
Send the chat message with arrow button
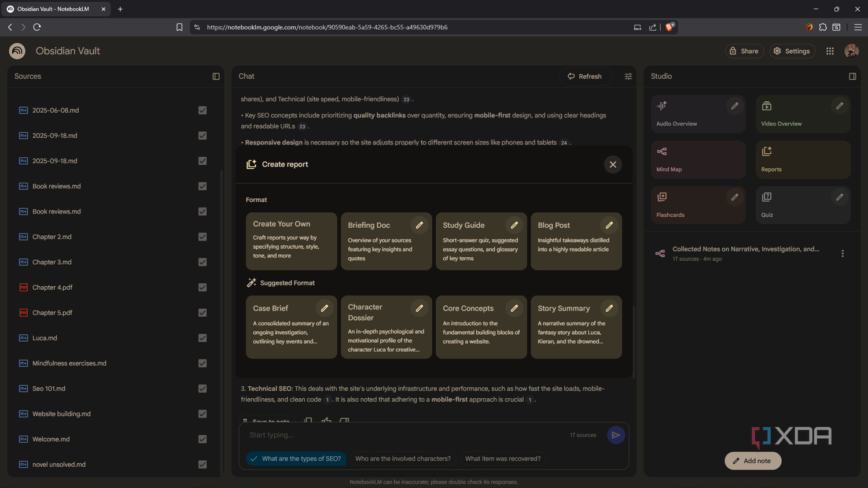[x=616, y=435]
